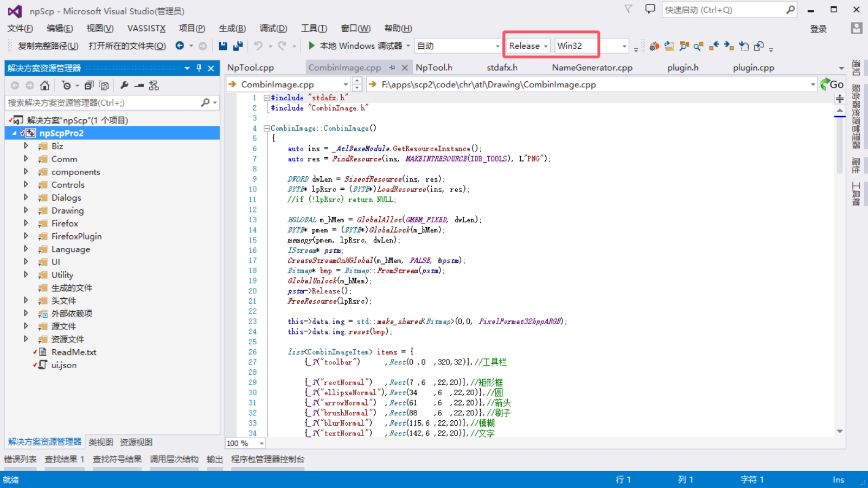This screenshot has width=868, height=488.
Task: Click the Visual Assist tomato icon
Action: [654, 46]
